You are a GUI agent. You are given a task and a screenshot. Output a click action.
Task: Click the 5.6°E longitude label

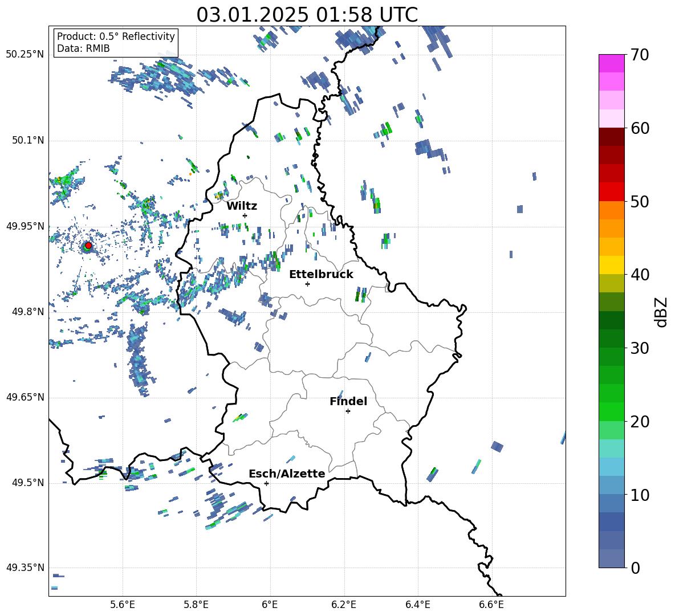123,605
